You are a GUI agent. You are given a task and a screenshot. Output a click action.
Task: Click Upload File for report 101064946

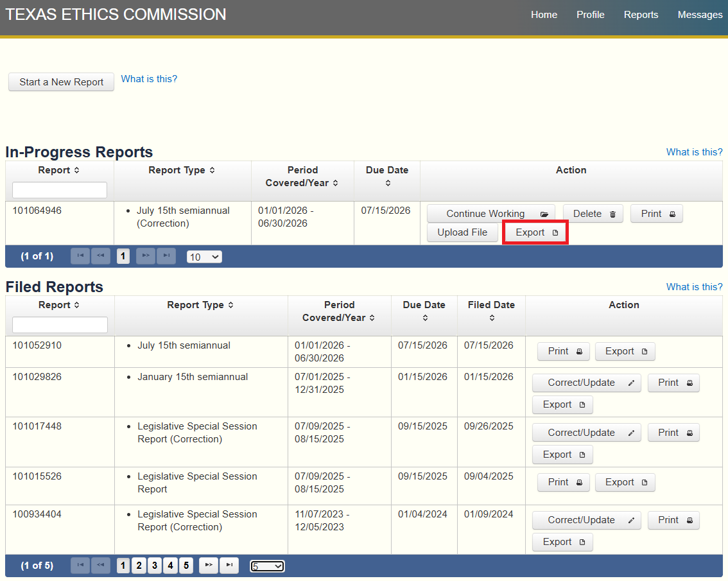(x=462, y=232)
